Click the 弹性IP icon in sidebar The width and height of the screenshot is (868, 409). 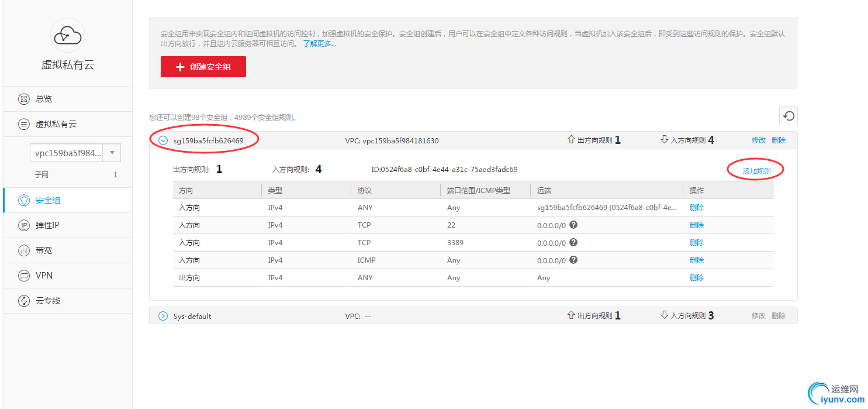tap(24, 225)
